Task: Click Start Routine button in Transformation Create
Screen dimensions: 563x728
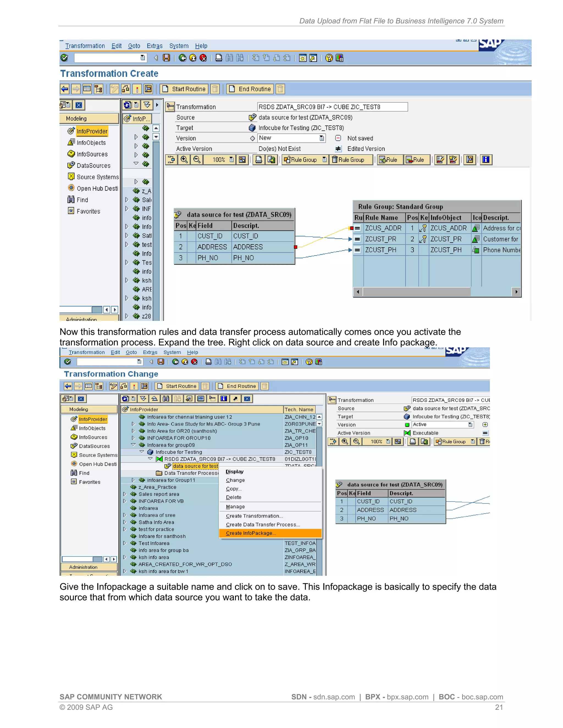Action: tap(184, 89)
